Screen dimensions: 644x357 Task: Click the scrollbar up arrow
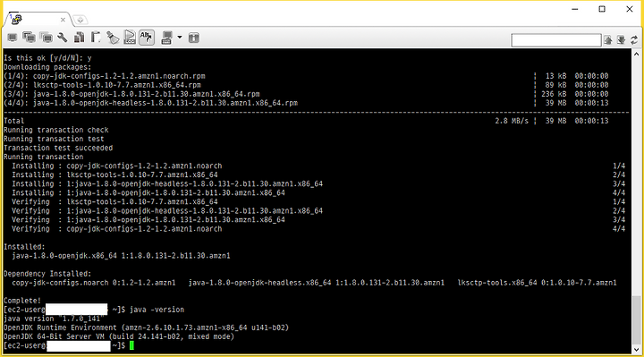(x=636, y=54)
